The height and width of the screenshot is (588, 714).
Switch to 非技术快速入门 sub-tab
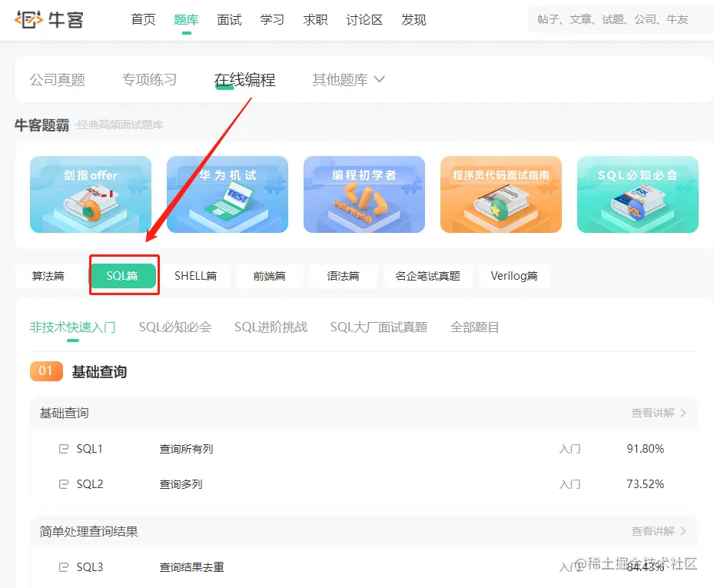click(72, 327)
